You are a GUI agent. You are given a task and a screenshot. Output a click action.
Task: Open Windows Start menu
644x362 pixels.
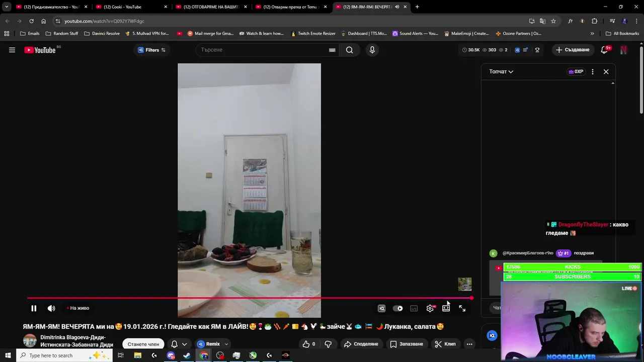click(8, 355)
